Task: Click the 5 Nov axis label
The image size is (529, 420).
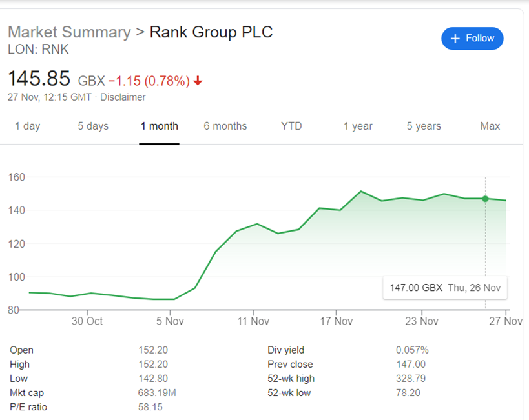Action: [170, 321]
